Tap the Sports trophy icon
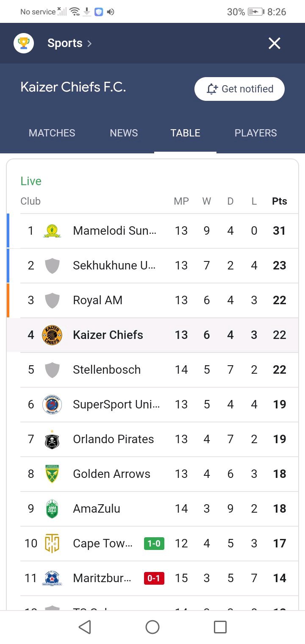Screen dimensions: 305x644 24,43
